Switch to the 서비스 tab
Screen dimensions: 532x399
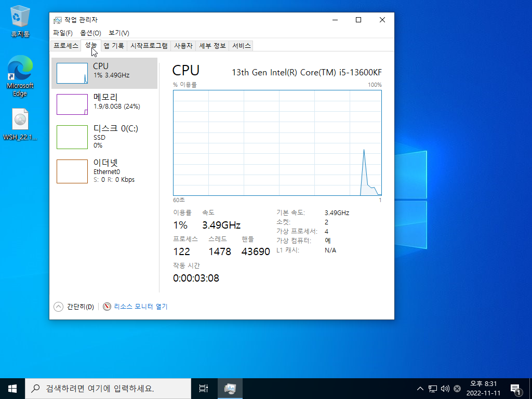(241, 46)
